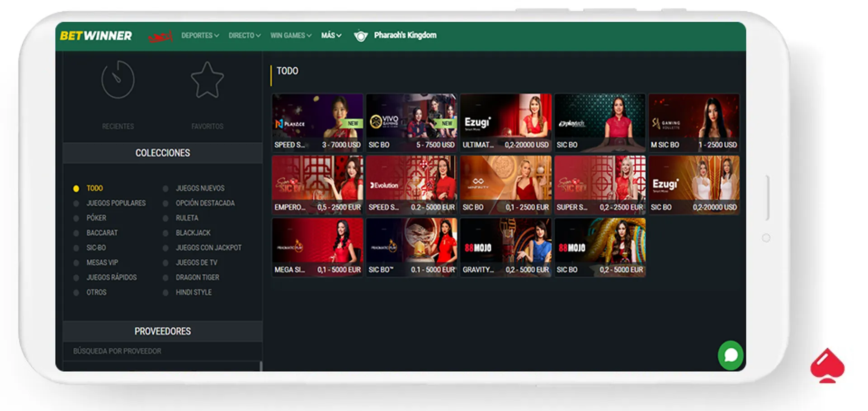The image size is (868, 411).
Task: Select the Ruleta collection
Action: click(x=187, y=218)
